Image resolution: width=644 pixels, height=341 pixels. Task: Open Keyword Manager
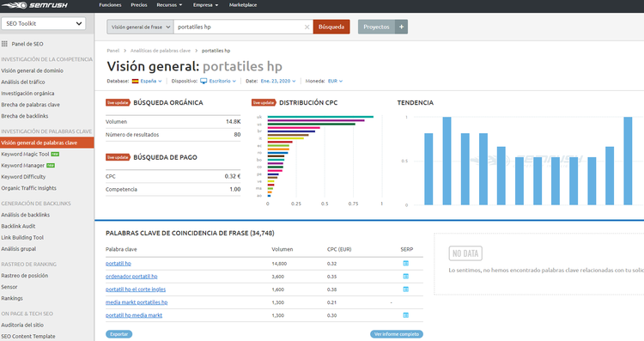tap(22, 165)
